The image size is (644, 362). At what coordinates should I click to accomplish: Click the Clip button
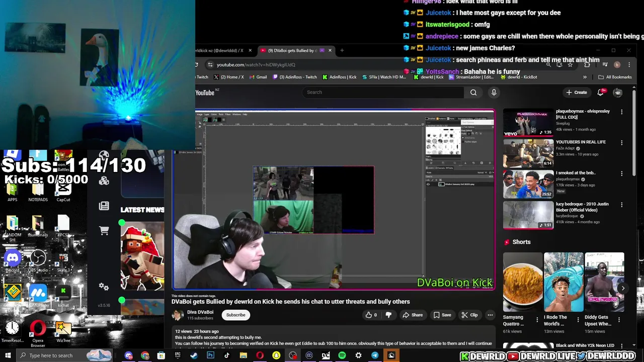469,315
